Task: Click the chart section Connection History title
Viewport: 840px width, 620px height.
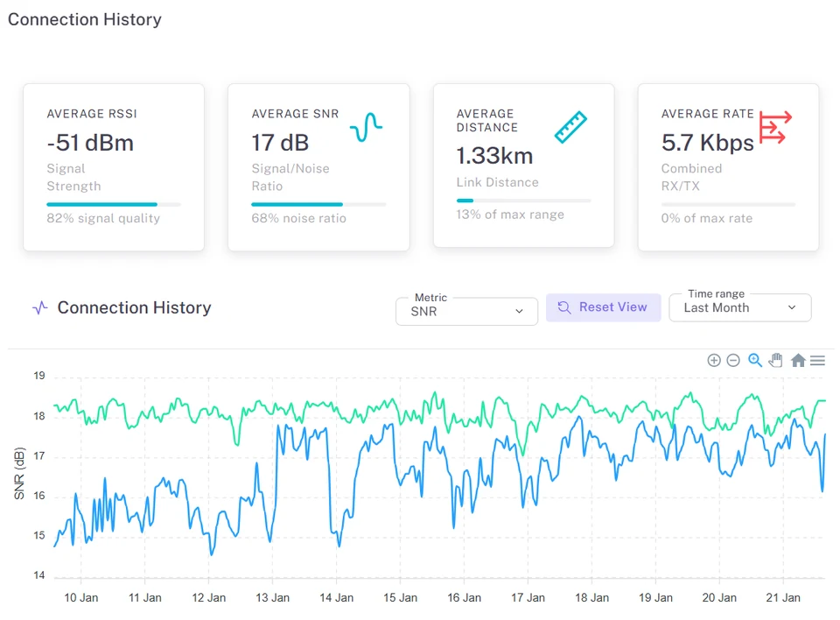Action: (x=134, y=308)
